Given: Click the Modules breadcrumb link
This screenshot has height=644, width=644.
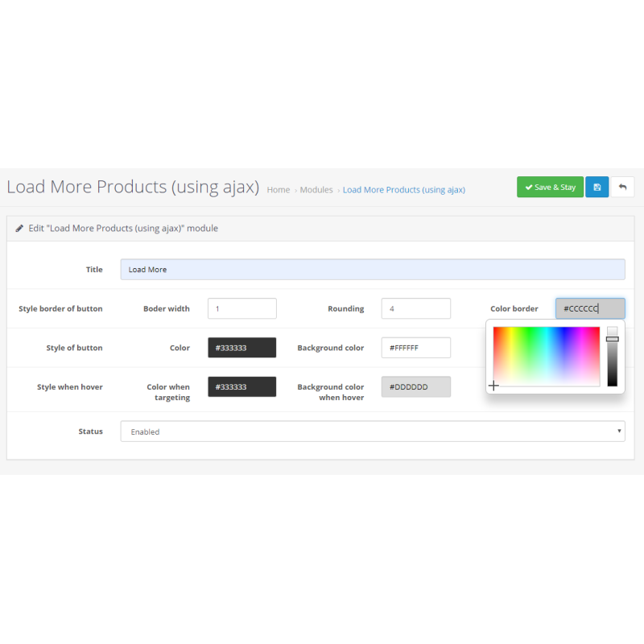Looking at the screenshot, I should pyautogui.click(x=316, y=190).
